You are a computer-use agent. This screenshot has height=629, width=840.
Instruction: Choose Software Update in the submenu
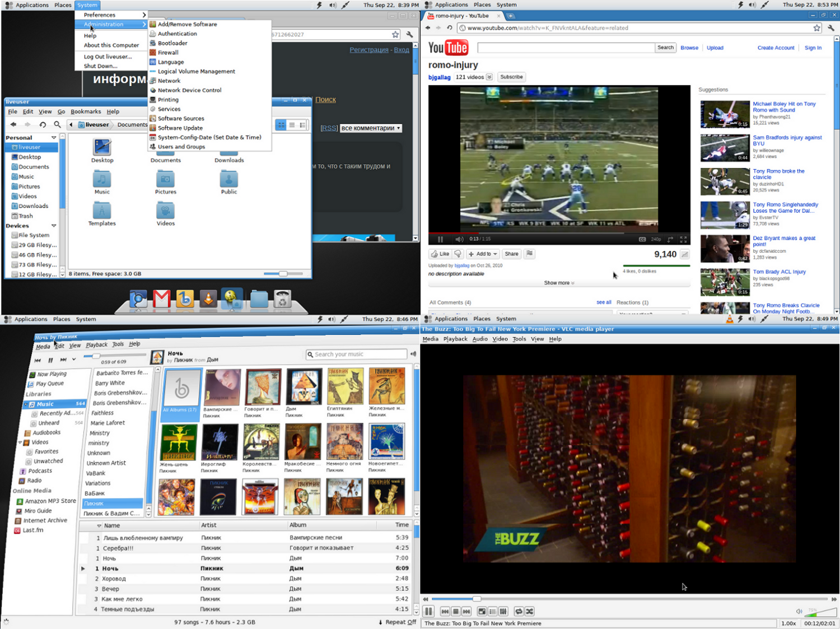(180, 128)
